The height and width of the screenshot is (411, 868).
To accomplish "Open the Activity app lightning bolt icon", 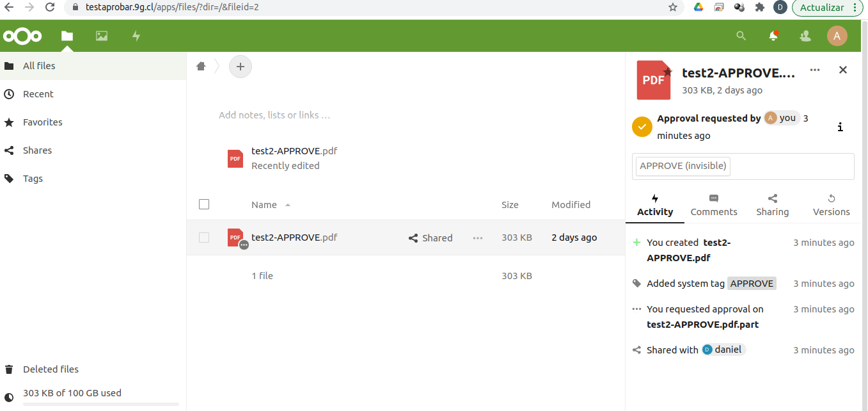I will pos(136,36).
